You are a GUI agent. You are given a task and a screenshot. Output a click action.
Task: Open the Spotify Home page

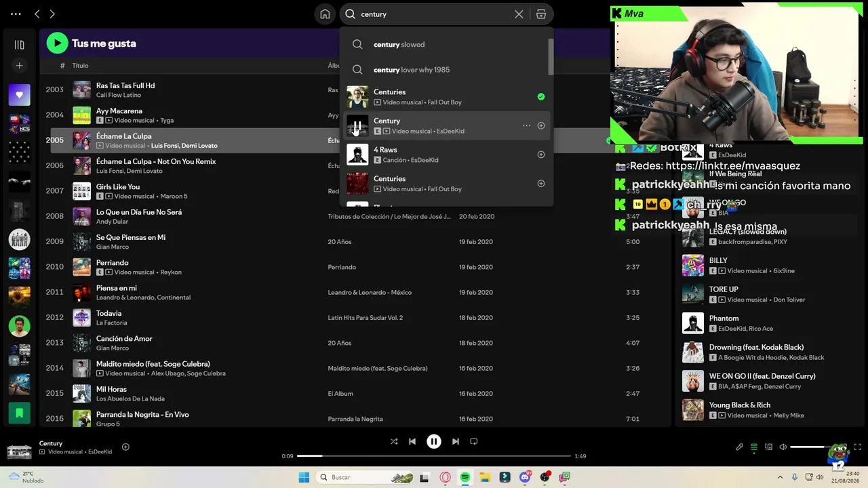tap(325, 14)
